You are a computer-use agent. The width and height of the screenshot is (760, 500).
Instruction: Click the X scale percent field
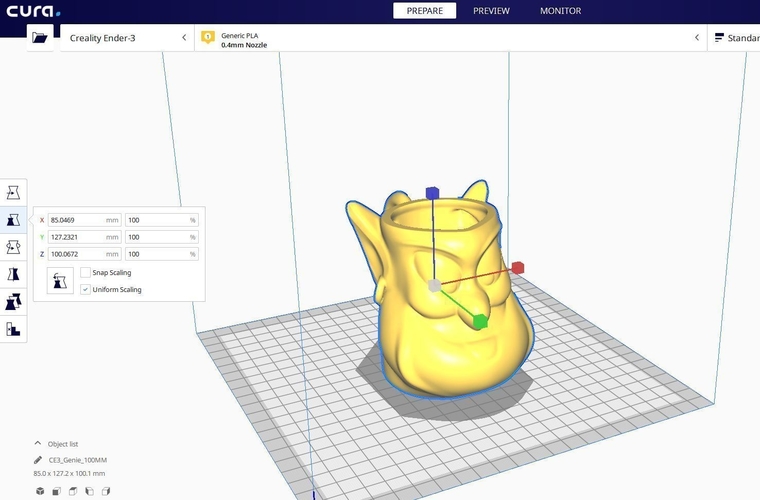tap(162, 220)
